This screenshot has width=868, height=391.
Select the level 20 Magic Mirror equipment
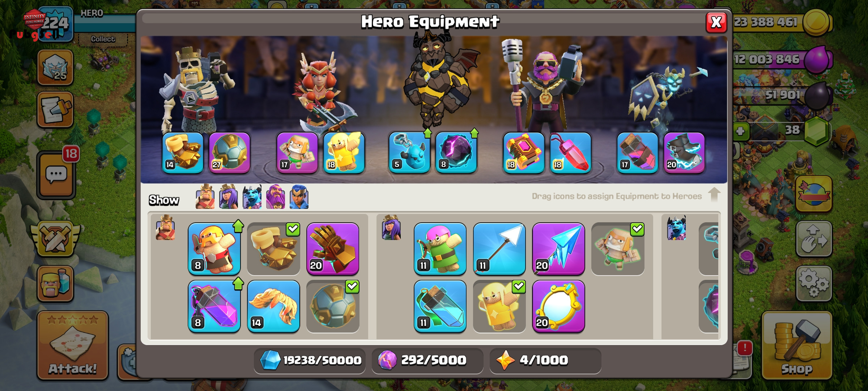[x=558, y=306]
